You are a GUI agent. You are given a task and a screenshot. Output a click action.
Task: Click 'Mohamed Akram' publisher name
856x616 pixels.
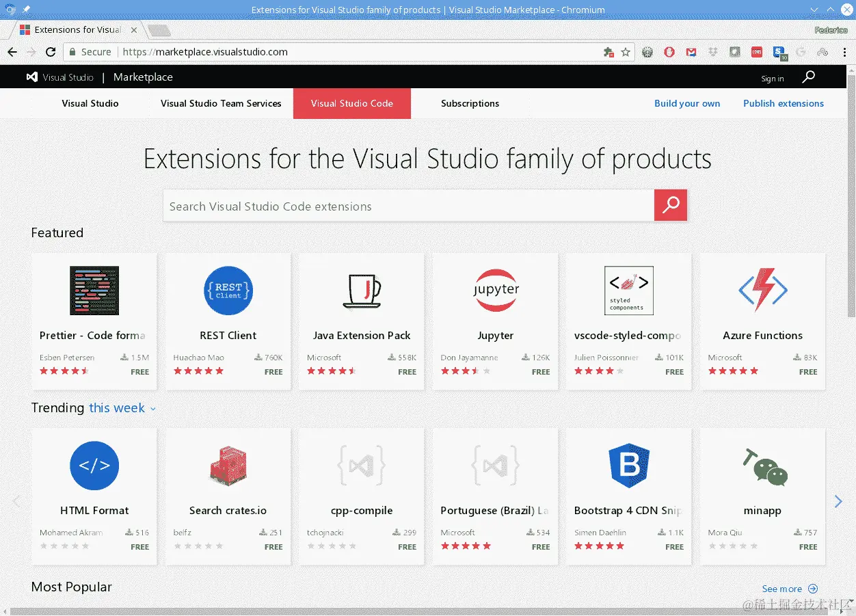pyautogui.click(x=70, y=533)
